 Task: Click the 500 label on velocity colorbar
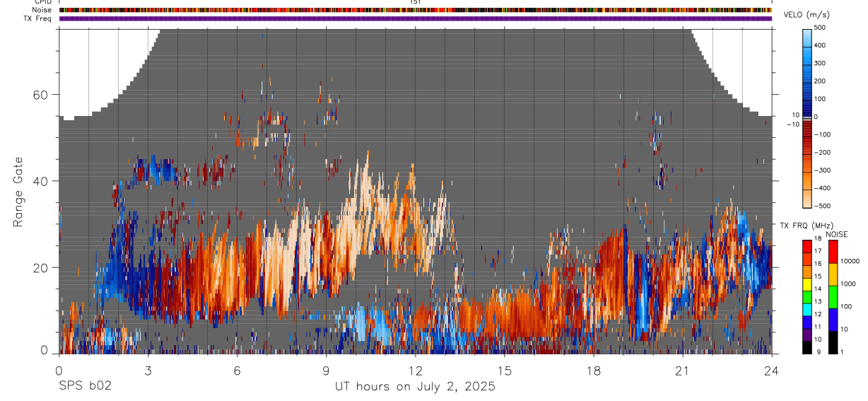[821, 28]
